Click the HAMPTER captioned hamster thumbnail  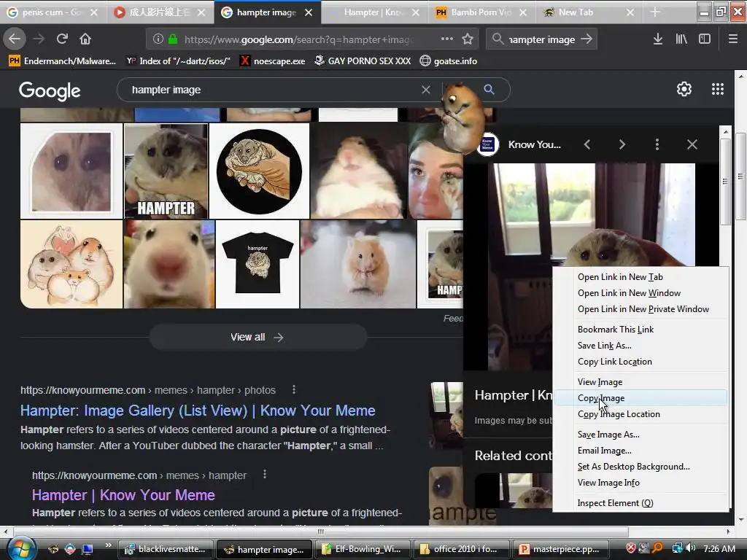[x=166, y=171]
